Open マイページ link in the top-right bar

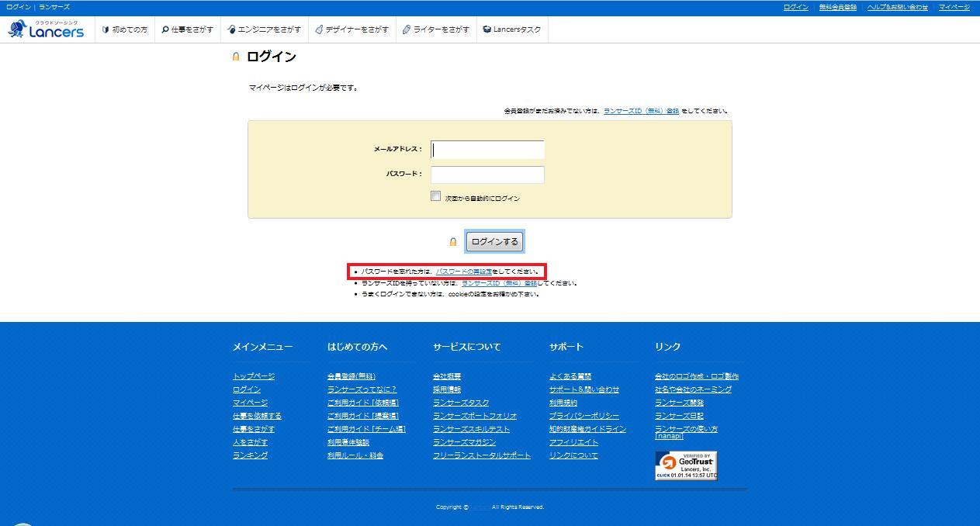954,7
